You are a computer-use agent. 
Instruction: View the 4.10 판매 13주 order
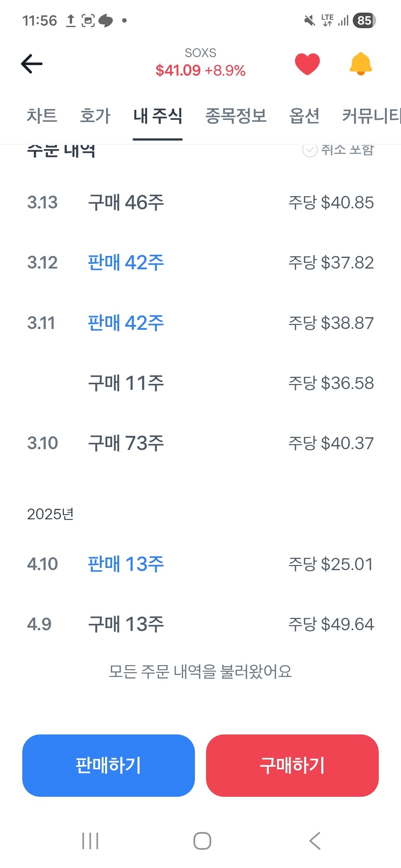click(200, 564)
